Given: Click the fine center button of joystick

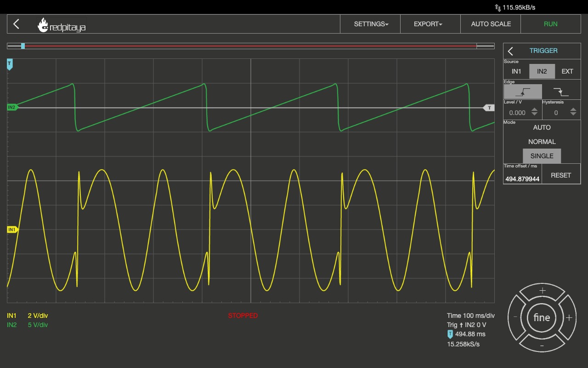Looking at the screenshot, I should click(542, 317).
